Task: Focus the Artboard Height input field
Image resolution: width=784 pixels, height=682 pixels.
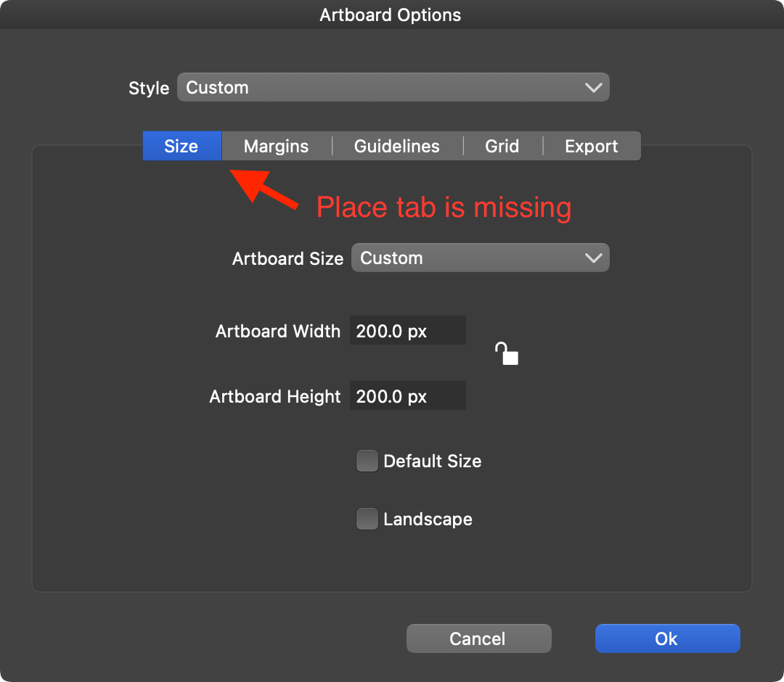Action: (x=407, y=397)
